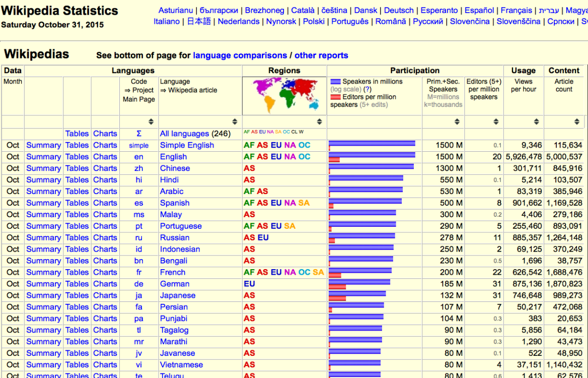Switch to Polski language version
Viewport: 588px width, 378px height.
[x=314, y=21]
